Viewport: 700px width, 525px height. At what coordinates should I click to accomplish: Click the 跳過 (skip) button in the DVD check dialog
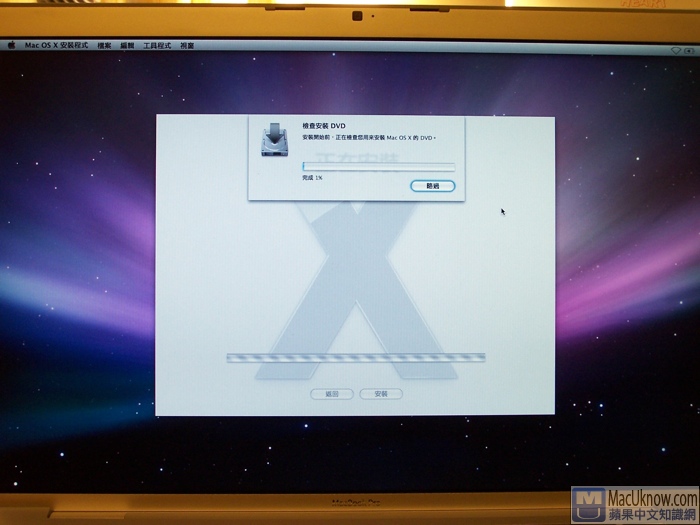433,186
